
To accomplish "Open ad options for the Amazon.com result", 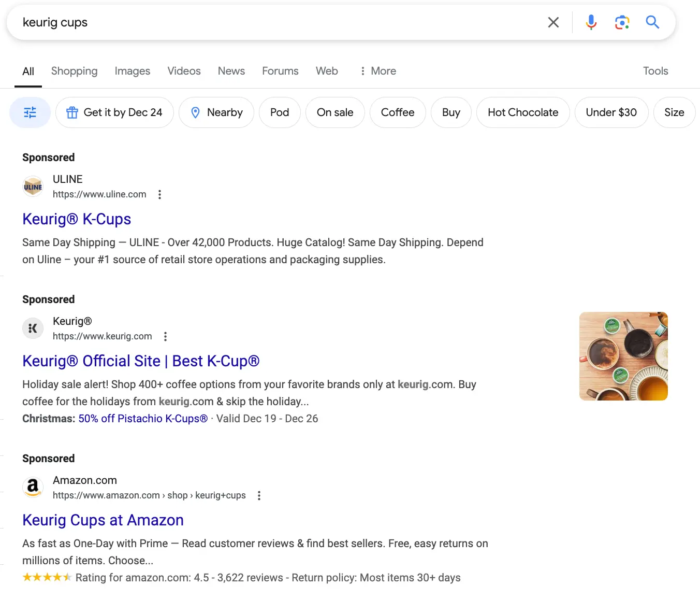I will point(259,495).
